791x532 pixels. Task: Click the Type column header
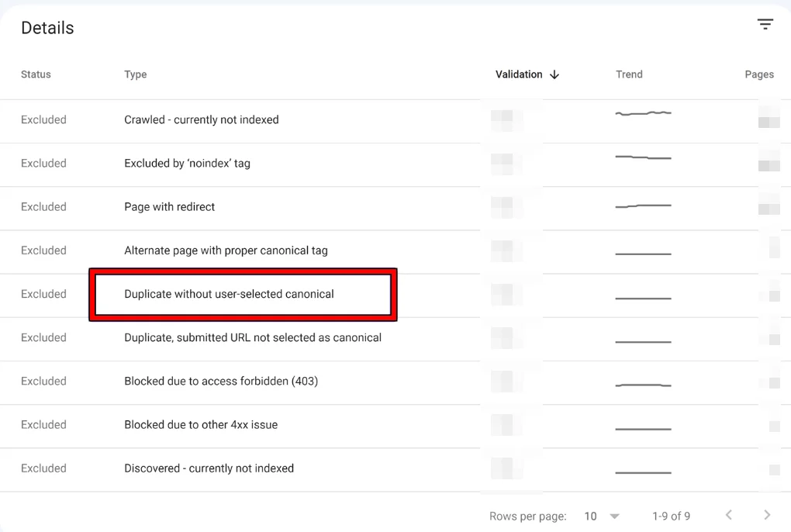pyautogui.click(x=136, y=74)
